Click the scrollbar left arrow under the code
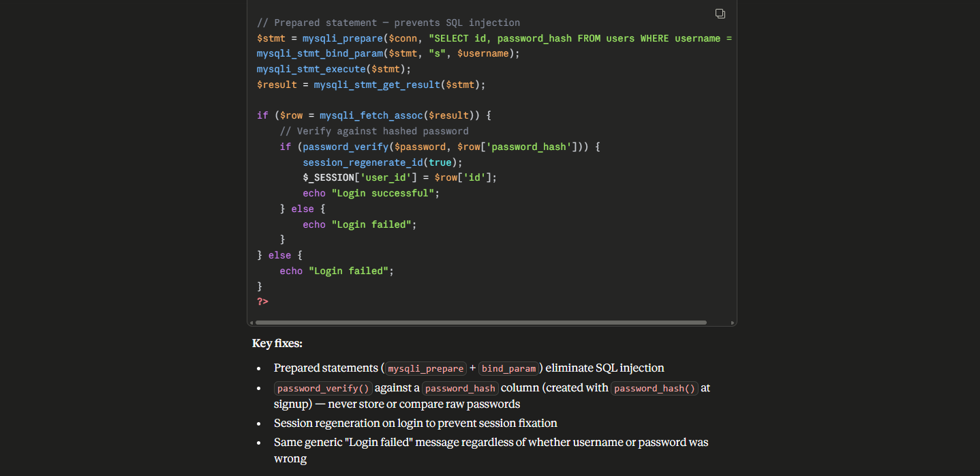Screen dimensions: 980x476 251,323
